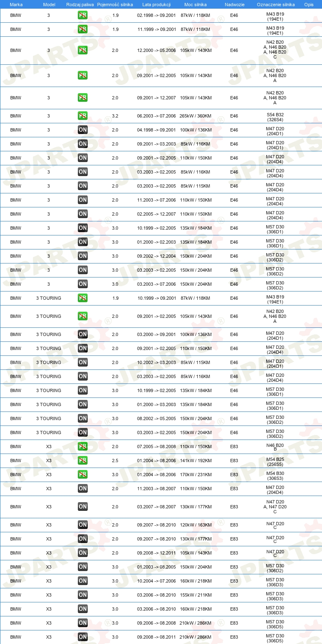Click PB icon in X3 170kW / 231KM row

[83, 475]
